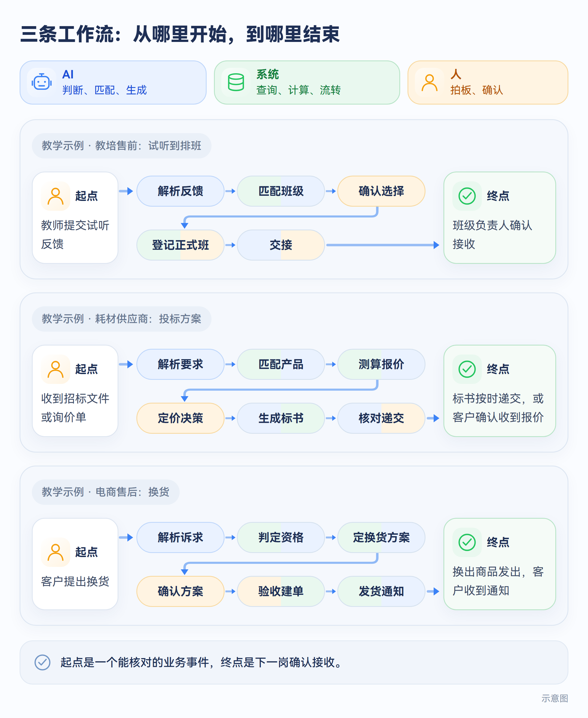This screenshot has width=588, height=718.
Task: Click the person icon above 教师提交试听反馈
Action: coord(56,196)
